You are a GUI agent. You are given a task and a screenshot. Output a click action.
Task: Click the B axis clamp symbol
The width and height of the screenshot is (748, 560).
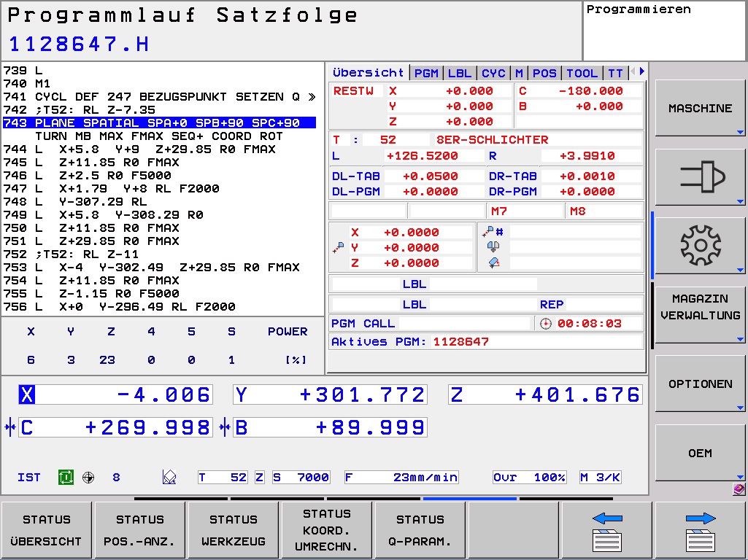point(225,427)
